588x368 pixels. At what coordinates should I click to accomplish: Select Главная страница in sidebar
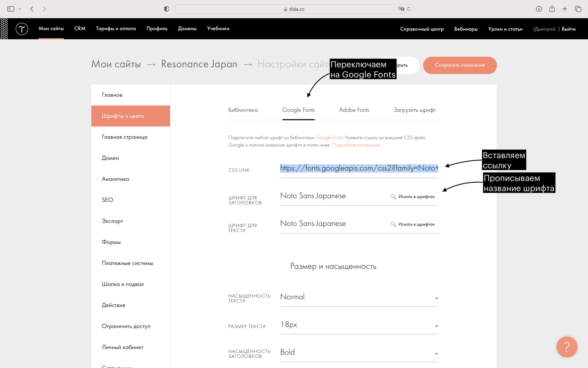point(131,137)
